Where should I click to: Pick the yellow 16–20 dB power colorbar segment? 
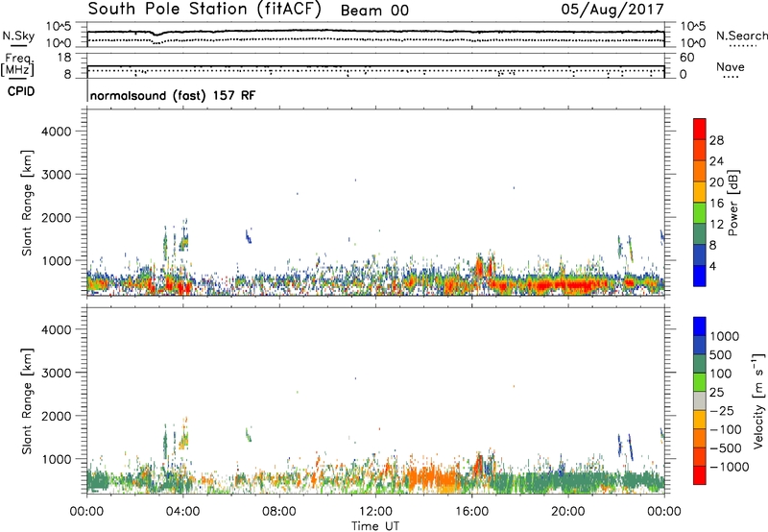700,192
